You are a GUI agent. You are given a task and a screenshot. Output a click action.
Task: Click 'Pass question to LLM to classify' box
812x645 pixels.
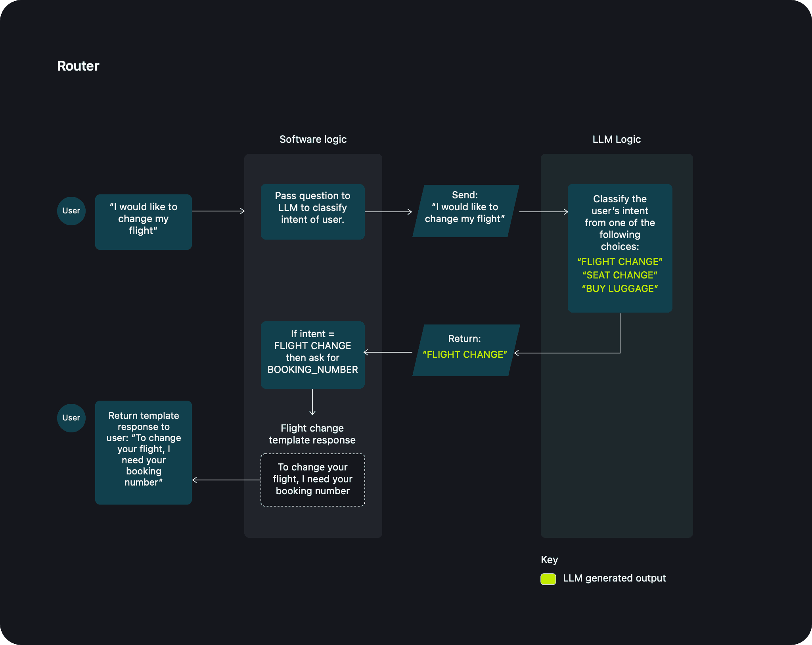click(x=313, y=211)
